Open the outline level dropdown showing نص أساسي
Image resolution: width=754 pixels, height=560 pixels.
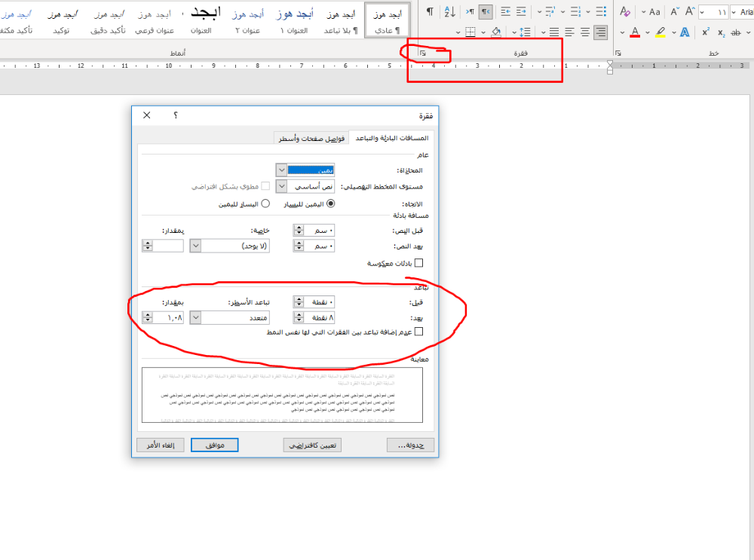[281, 186]
